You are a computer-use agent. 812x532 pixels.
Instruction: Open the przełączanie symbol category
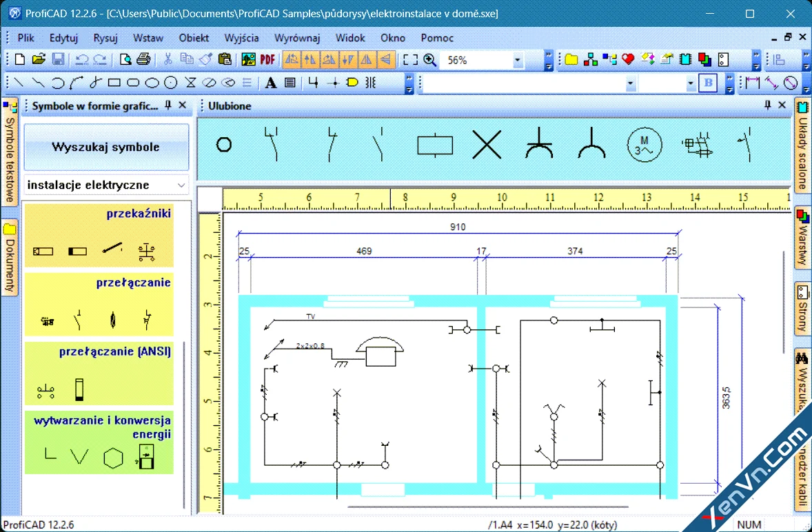pyautogui.click(x=99, y=305)
